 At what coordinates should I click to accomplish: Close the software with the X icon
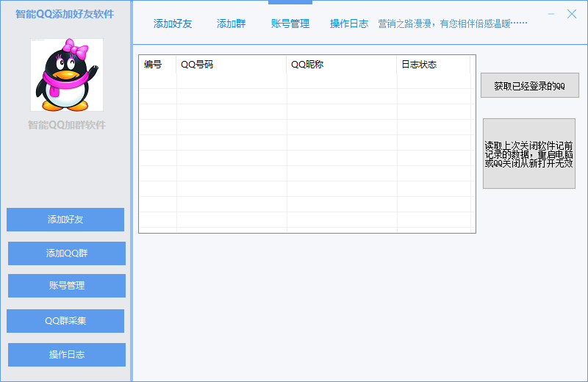click(572, 14)
